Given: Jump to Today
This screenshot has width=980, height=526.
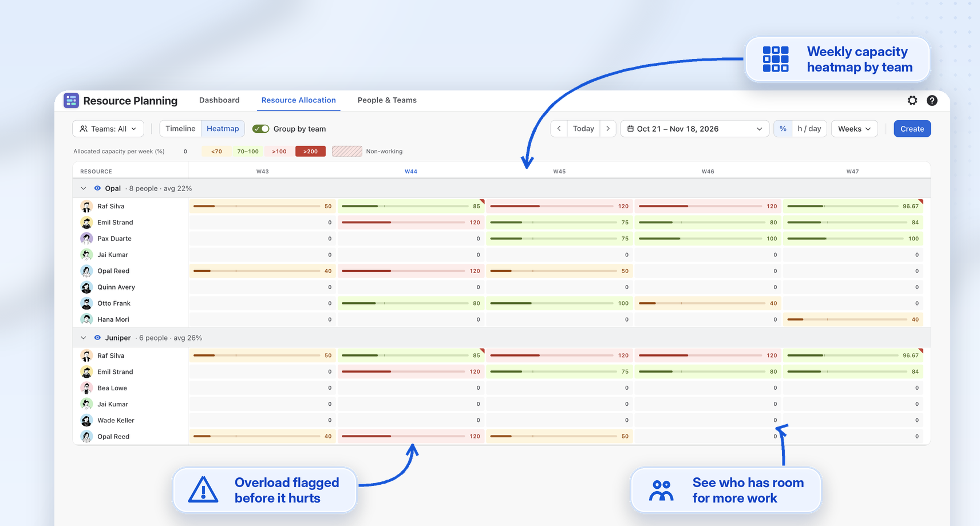Looking at the screenshot, I should point(583,129).
